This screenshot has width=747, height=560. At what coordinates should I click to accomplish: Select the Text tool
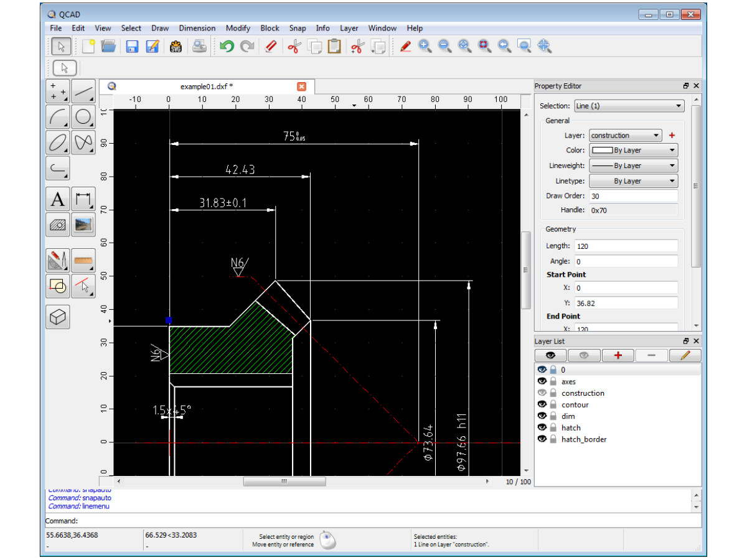pyautogui.click(x=58, y=200)
